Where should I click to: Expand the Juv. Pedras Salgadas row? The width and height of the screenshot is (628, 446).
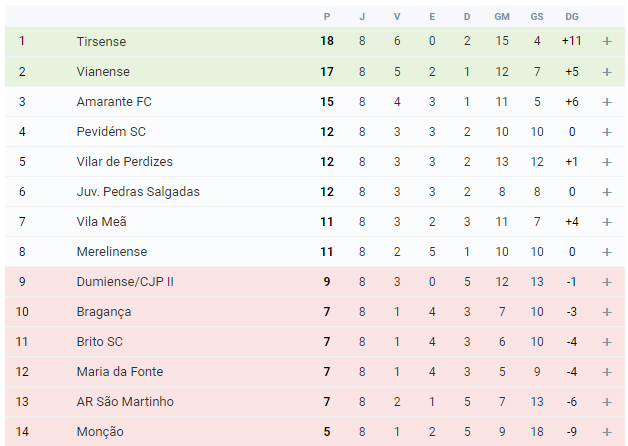[607, 192]
